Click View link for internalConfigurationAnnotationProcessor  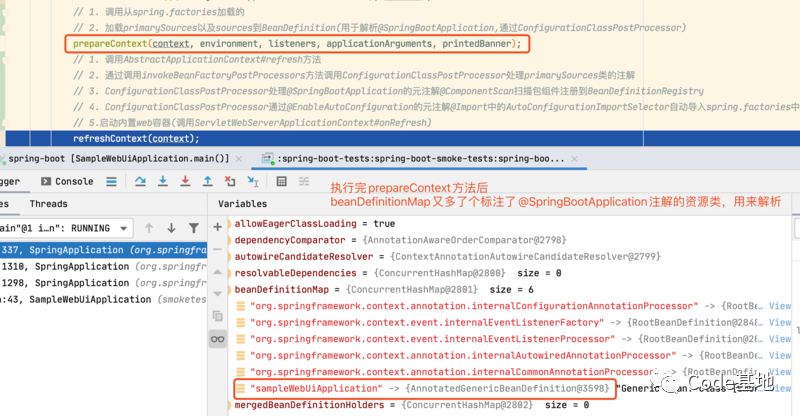click(780, 306)
